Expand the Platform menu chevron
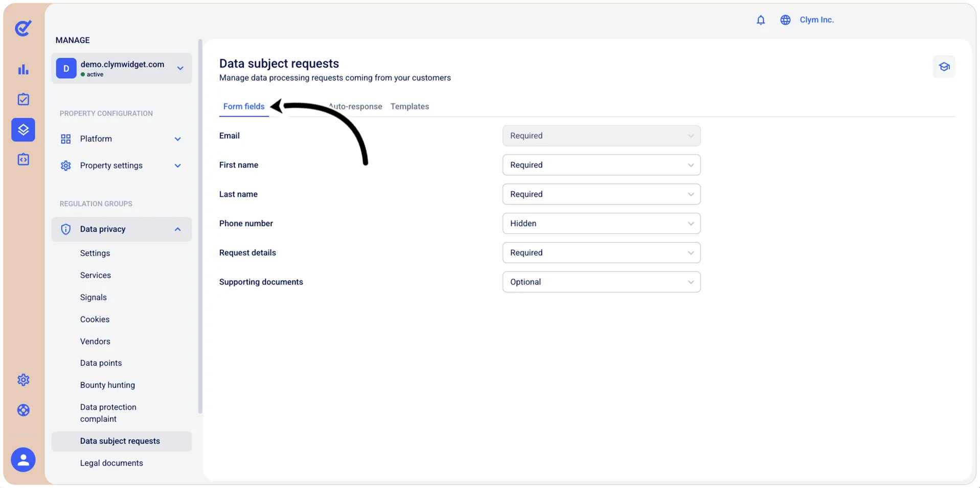Screen dimensions: 980x488 (x=177, y=139)
